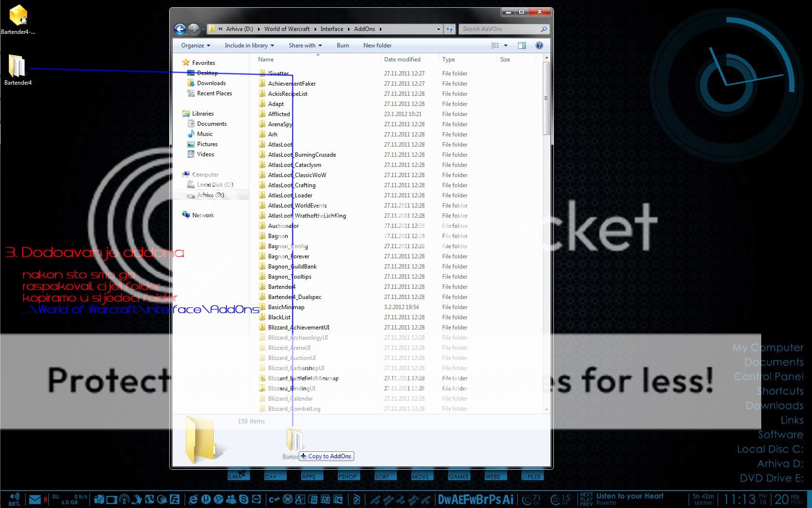
Task: Click the Back navigation arrow in Explorer
Action: click(x=180, y=29)
